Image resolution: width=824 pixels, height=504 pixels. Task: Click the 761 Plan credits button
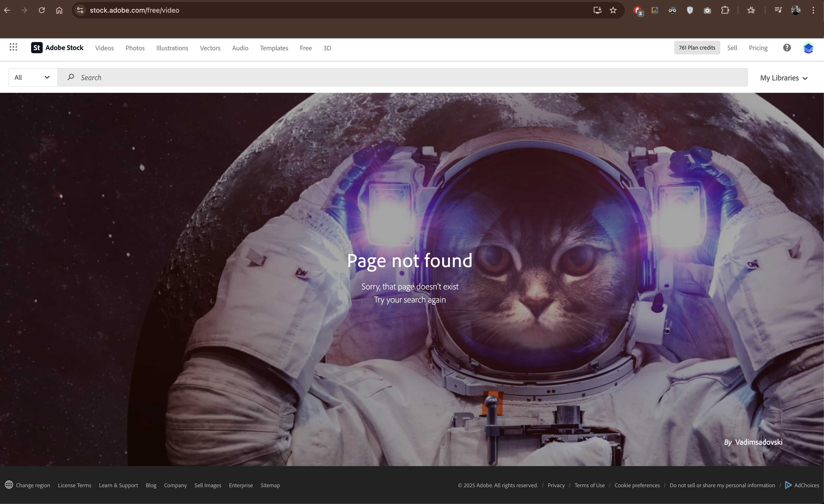point(697,48)
